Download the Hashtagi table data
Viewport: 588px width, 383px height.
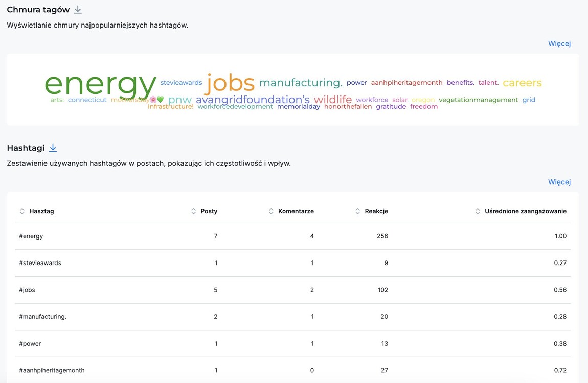click(53, 148)
